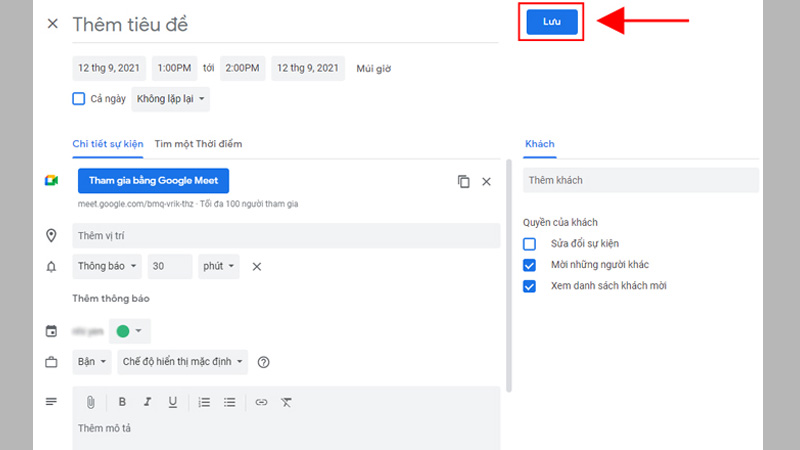This screenshot has height=450, width=800.
Task: Click the calendar icon beside the calendar name
Action: pyautogui.click(x=51, y=331)
